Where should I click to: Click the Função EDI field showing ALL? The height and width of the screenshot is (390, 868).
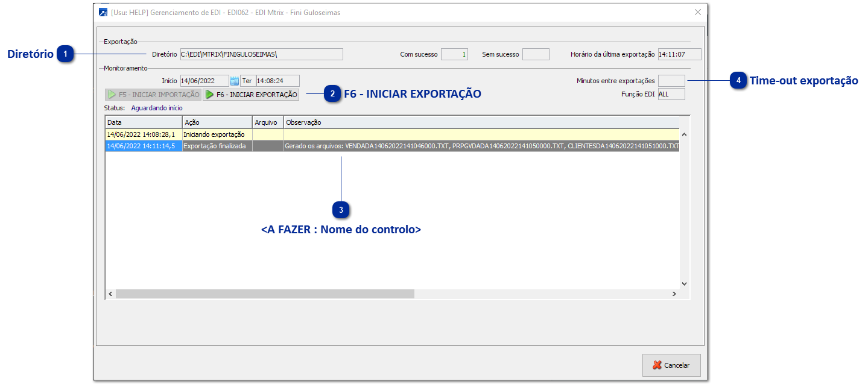(x=671, y=94)
